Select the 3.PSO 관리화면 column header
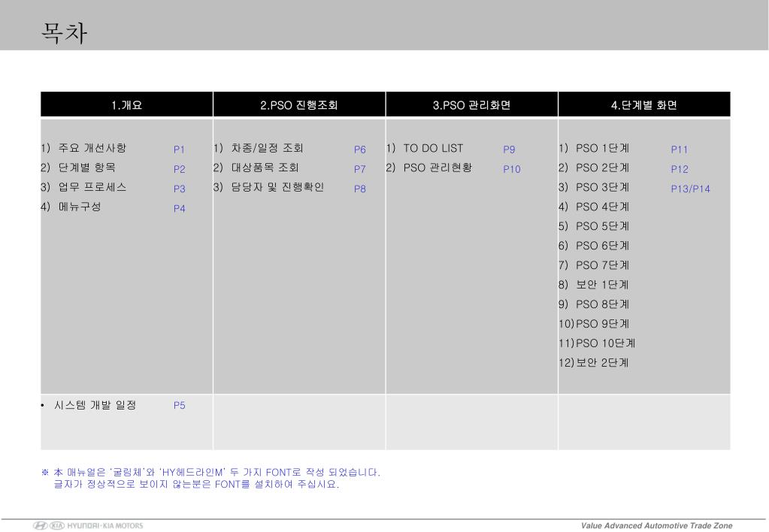This screenshot has width=769, height=532. [472, 104]
